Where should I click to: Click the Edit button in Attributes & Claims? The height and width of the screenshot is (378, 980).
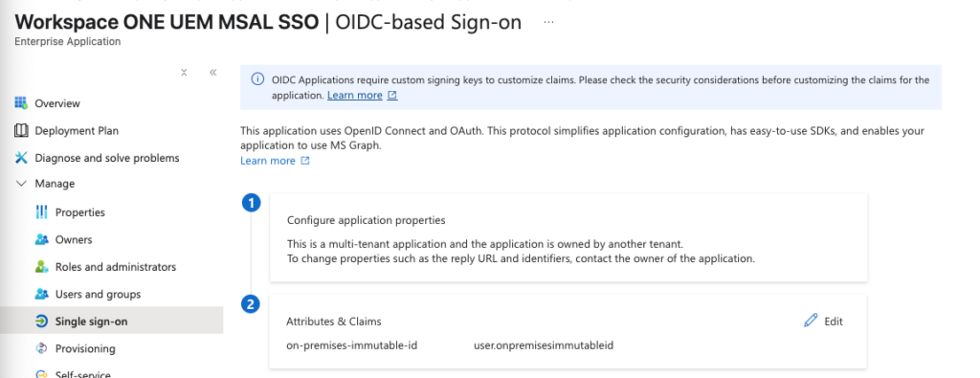coord(834,322)
